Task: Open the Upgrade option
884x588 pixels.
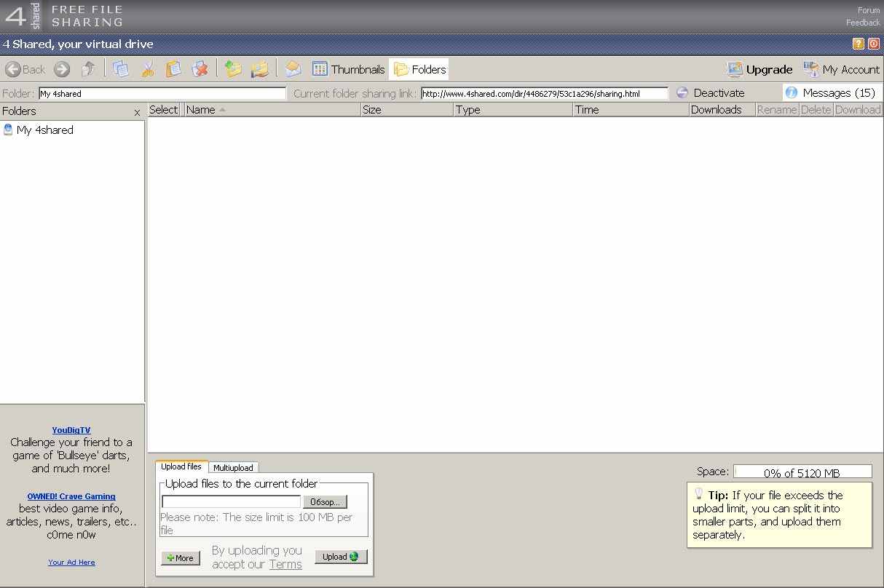Action: coord(759,69)
